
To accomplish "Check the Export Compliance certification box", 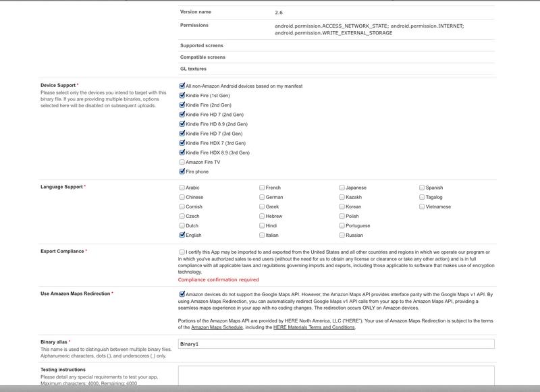I will pos(182,252).
